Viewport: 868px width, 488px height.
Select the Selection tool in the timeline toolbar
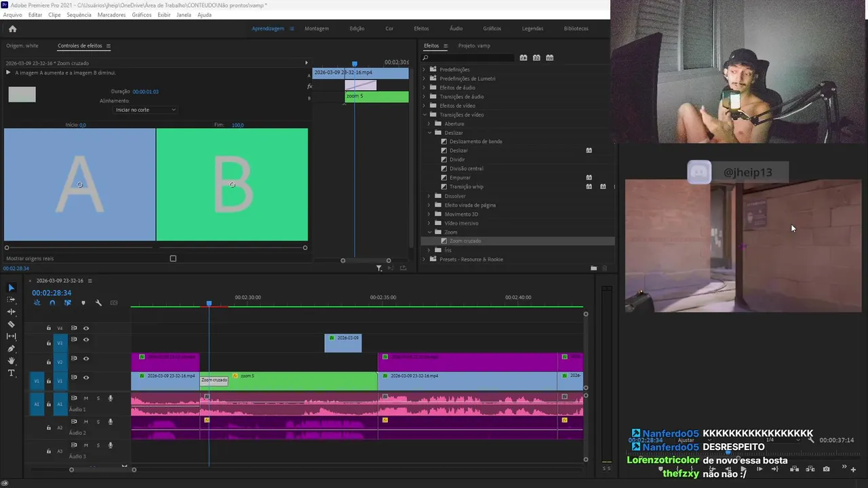point(11,287)
